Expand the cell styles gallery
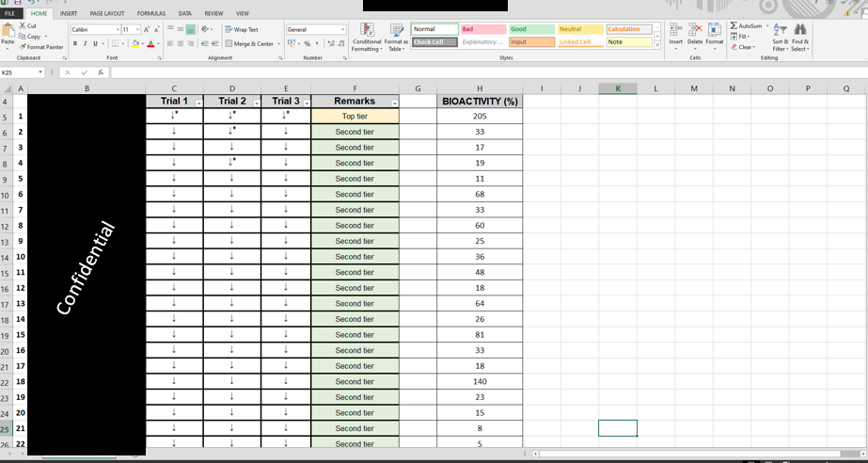Screen dimensions: 868x463 coord(657,45)
